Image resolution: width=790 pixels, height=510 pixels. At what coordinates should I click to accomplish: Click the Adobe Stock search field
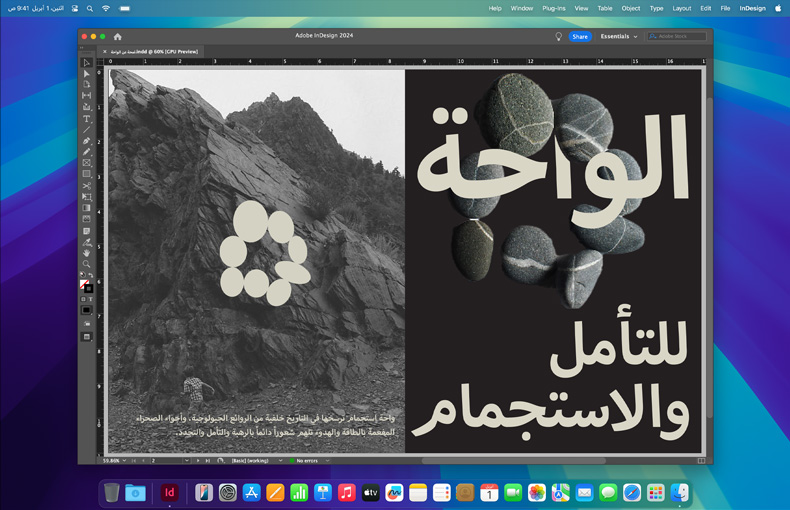coord(680,36)
